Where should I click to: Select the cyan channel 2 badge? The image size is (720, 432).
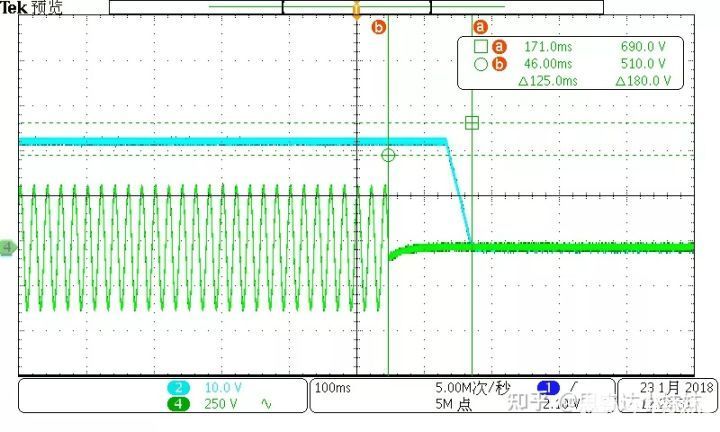click(178, 387)
